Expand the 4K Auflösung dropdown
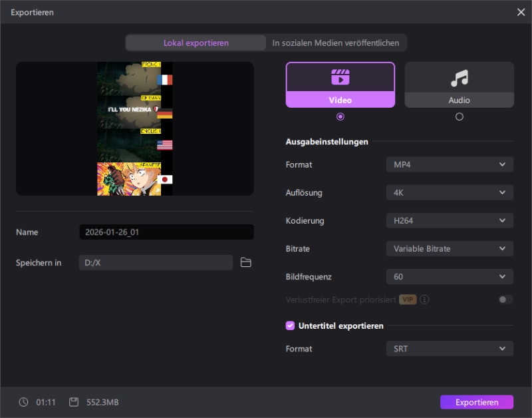The width and height of the screenshot is (532, 418). point(450,192)
